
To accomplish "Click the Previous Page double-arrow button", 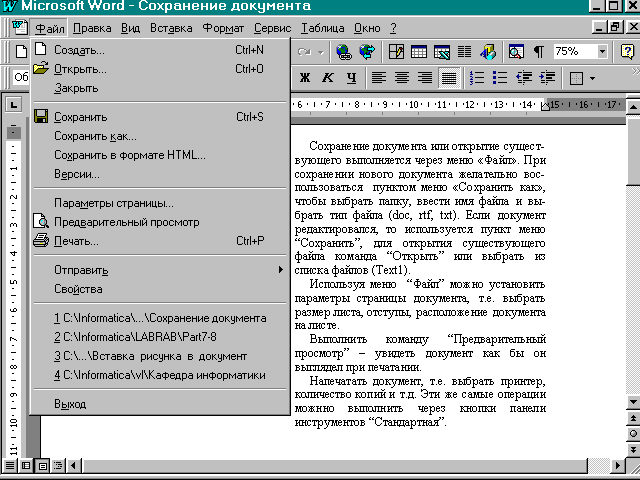I will 633,418.
